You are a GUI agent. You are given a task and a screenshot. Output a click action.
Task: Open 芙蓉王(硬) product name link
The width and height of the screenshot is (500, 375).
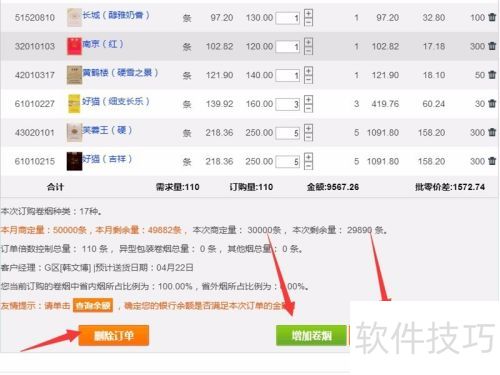point(107,130)
